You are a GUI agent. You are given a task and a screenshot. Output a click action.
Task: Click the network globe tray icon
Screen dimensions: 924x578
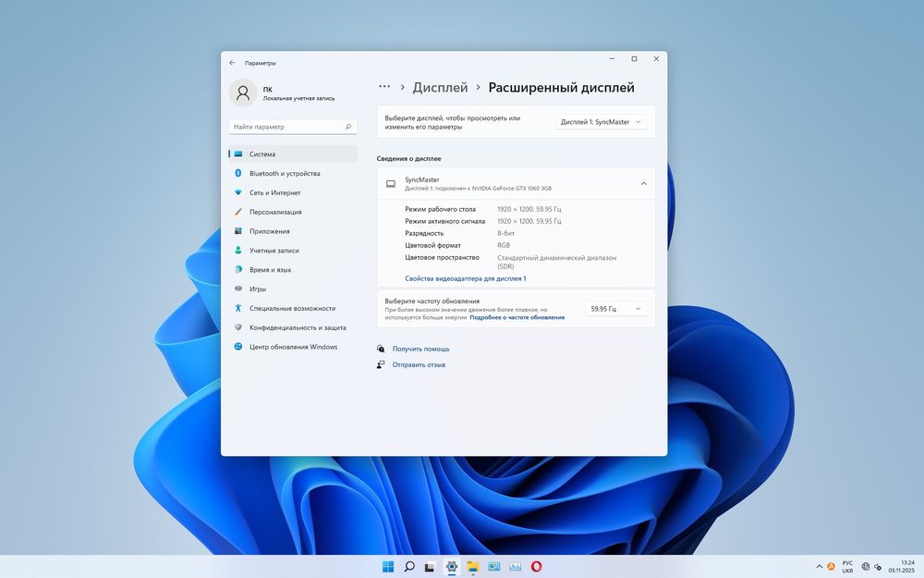[x=865, y=567]
